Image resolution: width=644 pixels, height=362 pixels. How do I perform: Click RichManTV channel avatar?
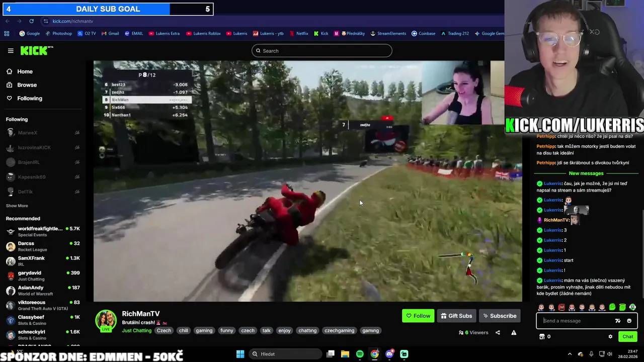pyautogui.click(x=106, y=320)
